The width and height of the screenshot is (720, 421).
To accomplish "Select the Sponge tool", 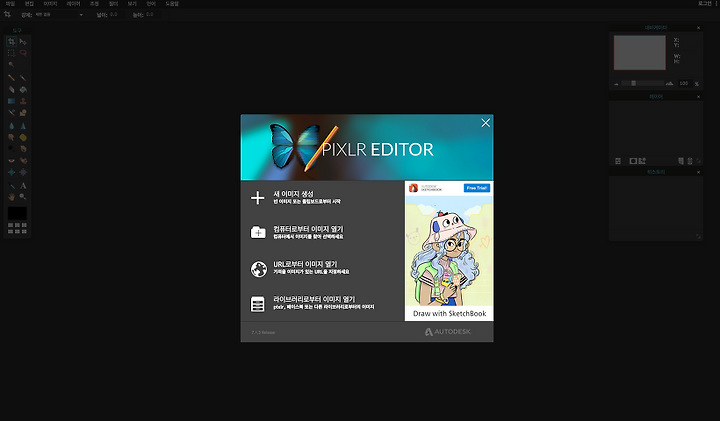I will pyautogui.click(x=23, y=137).
